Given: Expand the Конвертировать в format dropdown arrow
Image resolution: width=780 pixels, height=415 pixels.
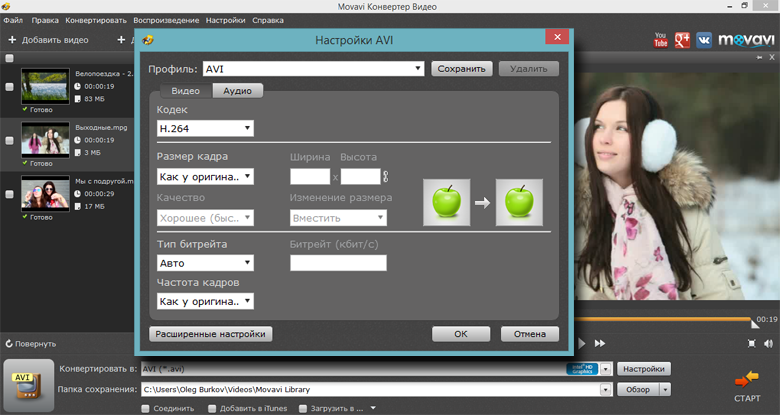Looking at the screenshot, I should coord(605,369).
